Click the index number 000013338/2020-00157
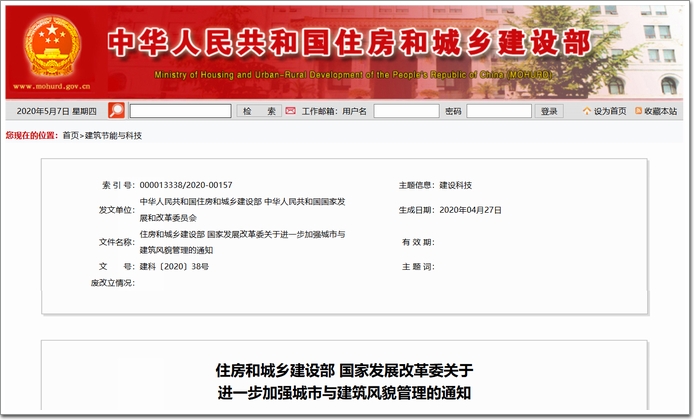The height and width of the screenshot is (420, 694). click(x=186, y=185)
